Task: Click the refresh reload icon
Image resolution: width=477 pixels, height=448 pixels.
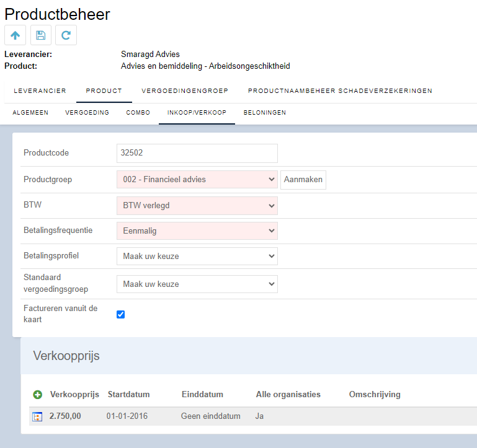Action: pyautogui.click(x=66, y=35)
